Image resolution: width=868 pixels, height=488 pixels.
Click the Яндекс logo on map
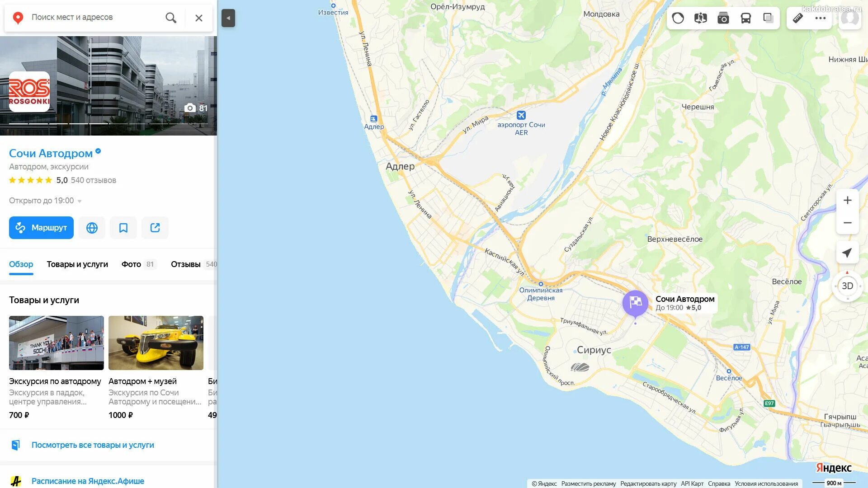tap(834, 468)
